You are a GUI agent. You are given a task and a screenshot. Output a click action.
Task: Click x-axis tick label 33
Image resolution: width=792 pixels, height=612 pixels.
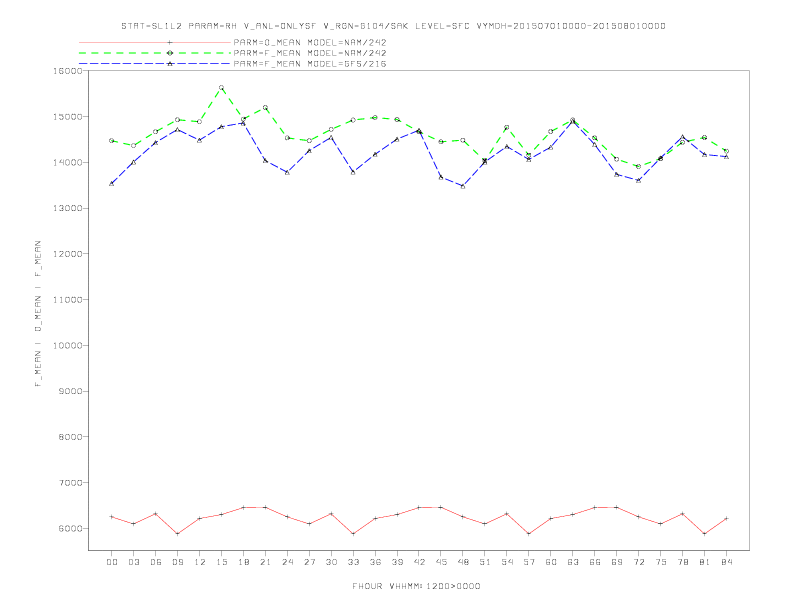tap(353, 562)
